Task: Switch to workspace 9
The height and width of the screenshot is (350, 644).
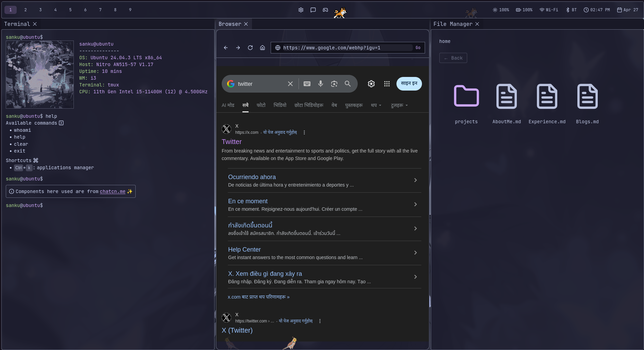Action: click(130, 10)
